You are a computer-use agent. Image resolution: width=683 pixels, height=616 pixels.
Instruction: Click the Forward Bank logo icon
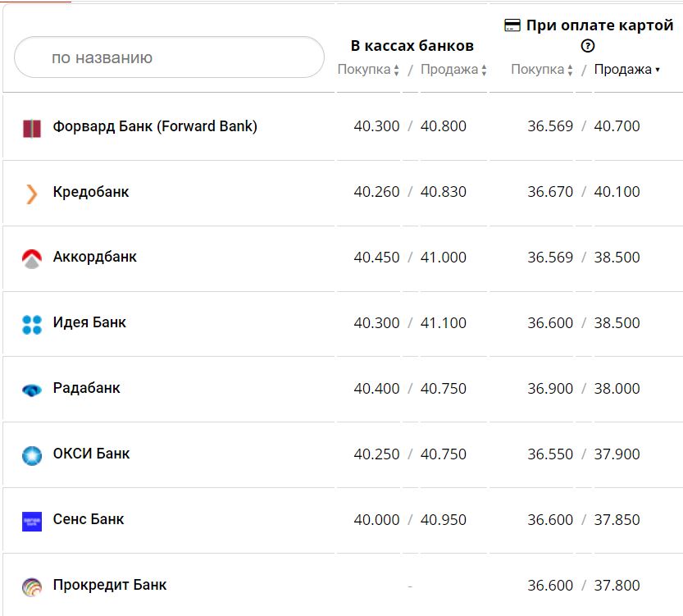[32, 128]
